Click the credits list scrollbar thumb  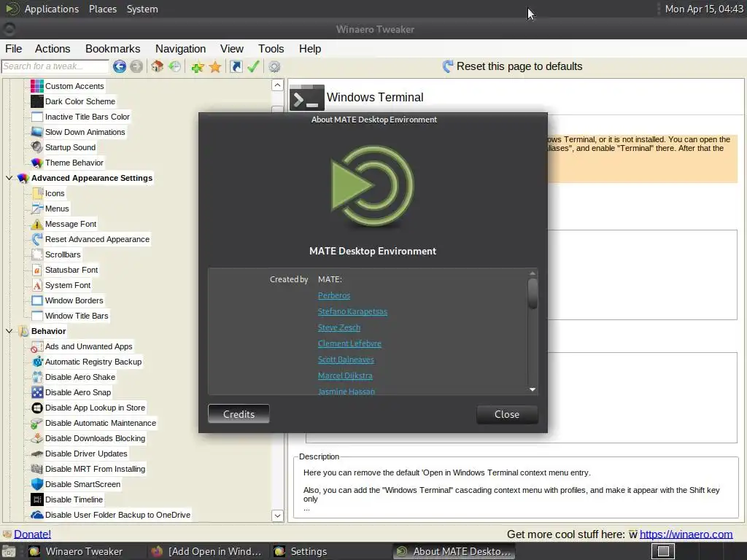click(533, 293)
